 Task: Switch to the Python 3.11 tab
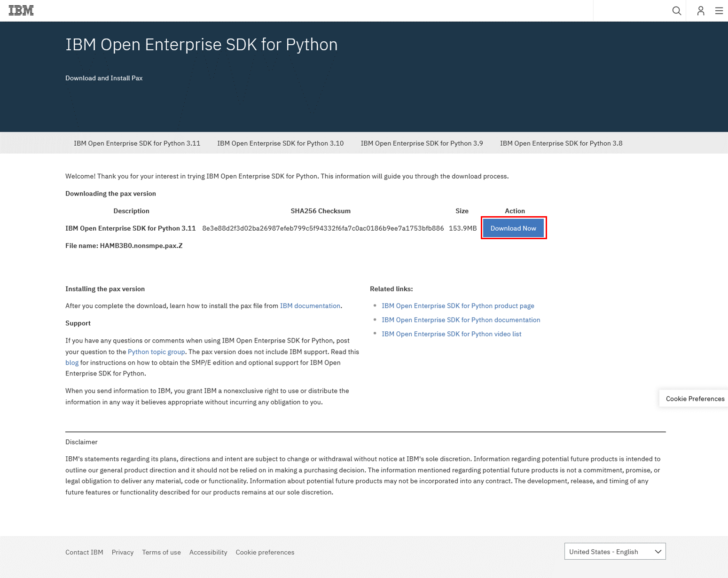[x=137, y=143]
